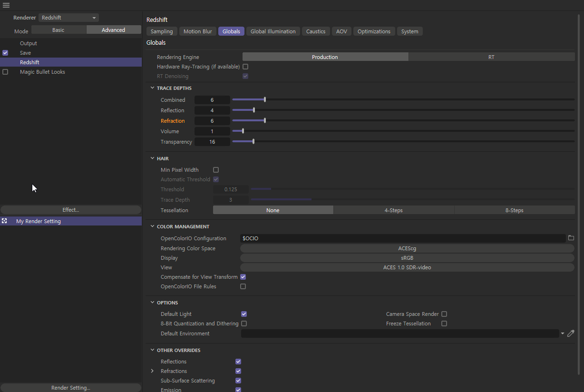Switch to the Sampling tab

click(x=162, y=31)
